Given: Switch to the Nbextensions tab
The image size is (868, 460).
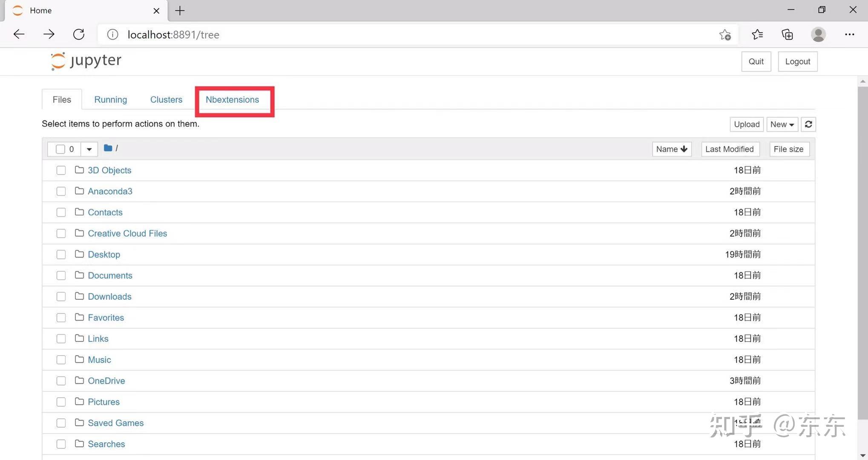Looking at the screenshot, I should tap(233, 100).
